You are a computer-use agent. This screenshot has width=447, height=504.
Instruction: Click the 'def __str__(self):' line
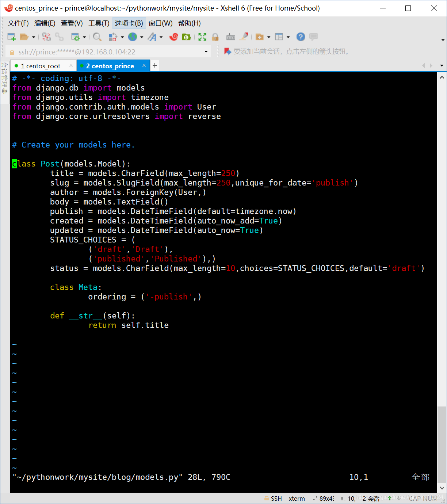92,316
